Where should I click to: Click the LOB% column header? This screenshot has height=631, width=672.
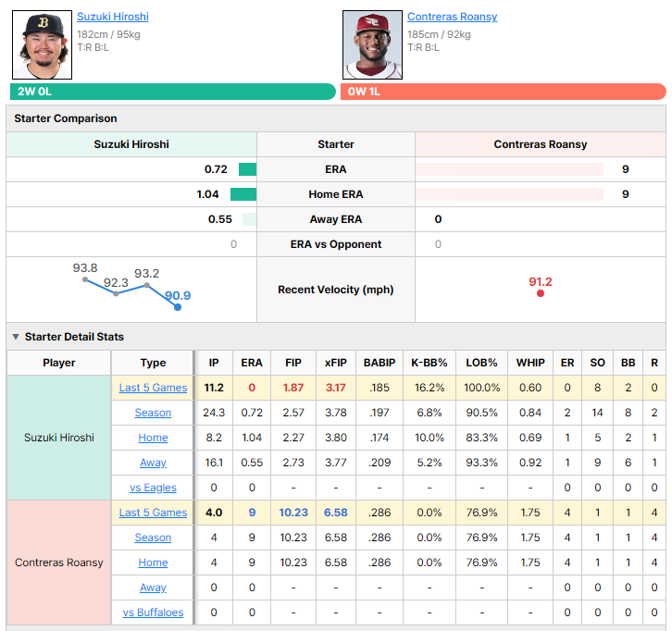[x=481, y=363]
